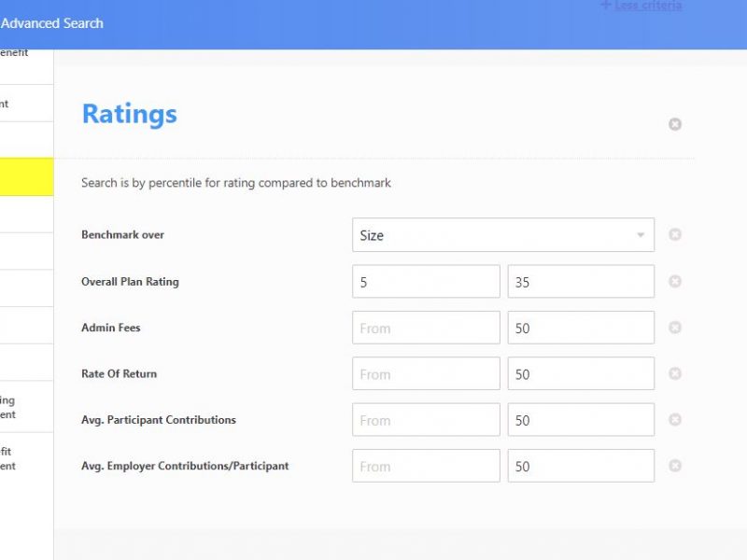
Task: Remove Avg. Employer Contributions/Participant criterion
Action: tap(675, 466)
